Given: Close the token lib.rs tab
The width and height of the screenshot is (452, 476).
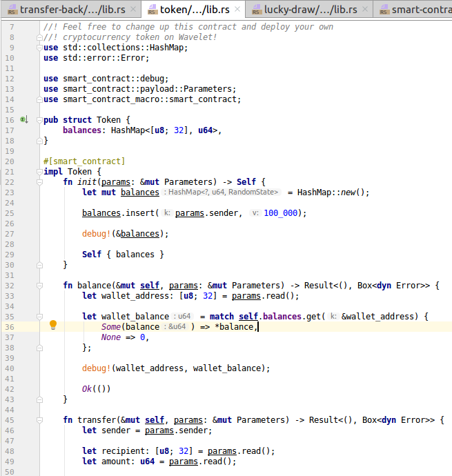Looking at the screenshot, I should [x=237, y=10].
